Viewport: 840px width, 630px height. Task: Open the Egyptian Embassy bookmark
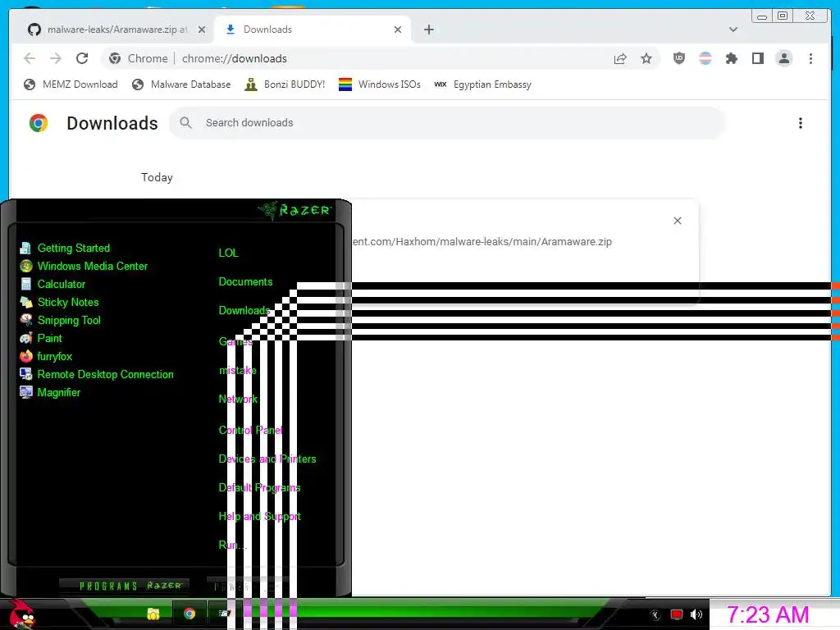coord(482,84)
